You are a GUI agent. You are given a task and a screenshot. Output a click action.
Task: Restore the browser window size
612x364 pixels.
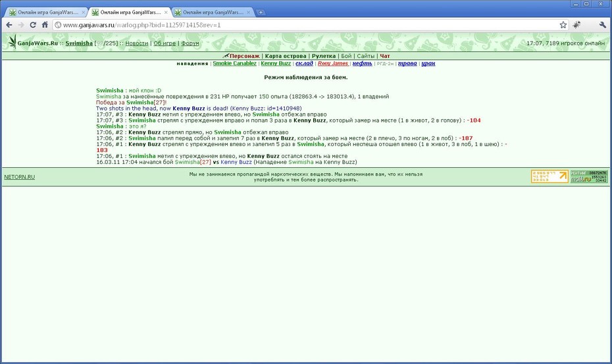tap(586, 3)
